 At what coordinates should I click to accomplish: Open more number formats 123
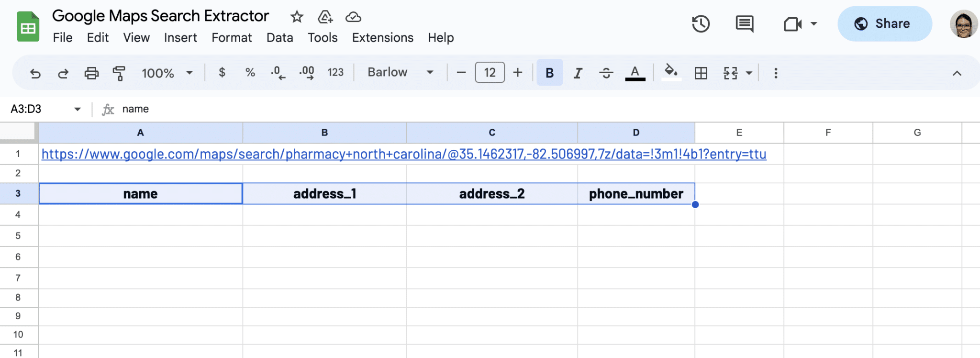(335, 72)
